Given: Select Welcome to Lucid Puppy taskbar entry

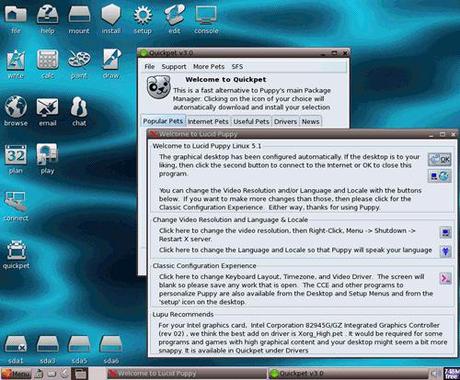Looking at the screenshot, I should click(x=187, y=374).
